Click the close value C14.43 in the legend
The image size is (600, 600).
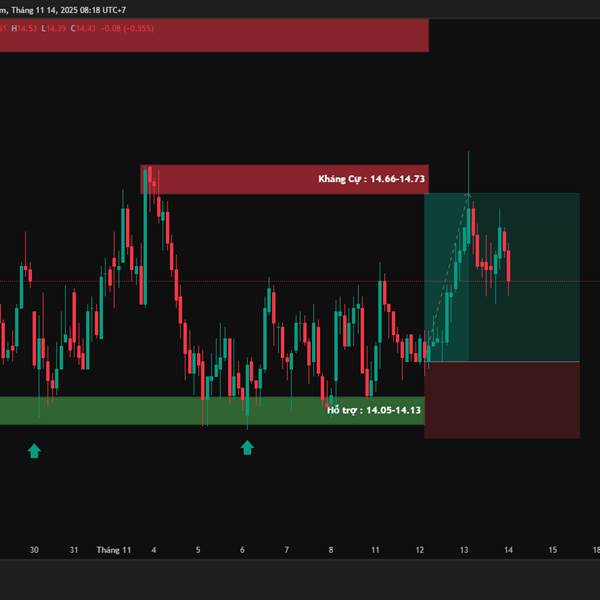pos(83,28)
